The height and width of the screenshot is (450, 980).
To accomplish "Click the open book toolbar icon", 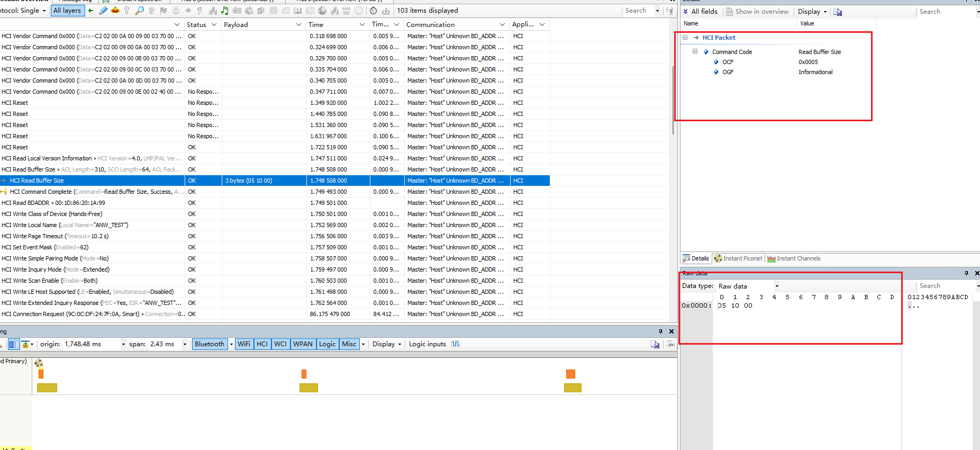I will pos(297,11).
